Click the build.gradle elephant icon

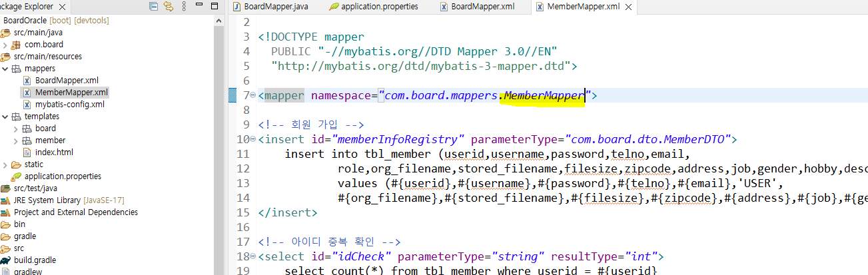coord(5,260)
